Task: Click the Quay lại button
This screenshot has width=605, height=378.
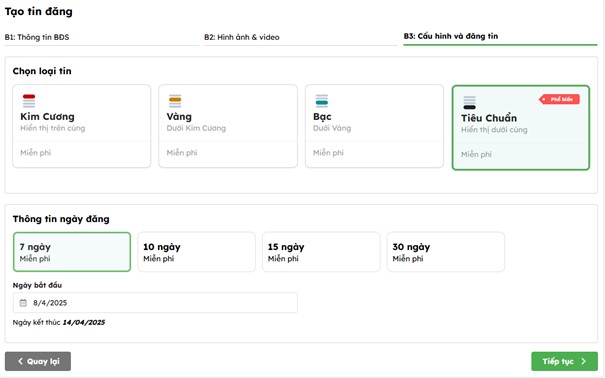Action: pyautogui.click(x=38, y=361)
